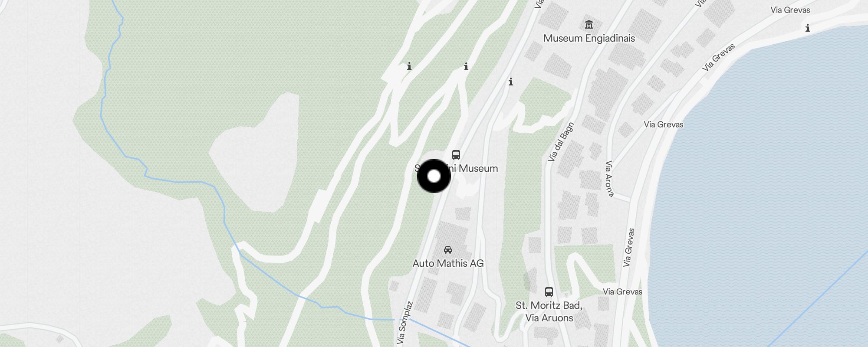Select the Segantini Museum label

(x=456, y=168)
